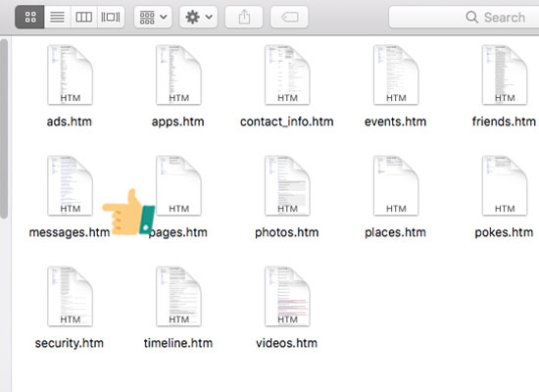Click the events.htm file name
The image size is (539, 392).
click(x=395, y=122)
